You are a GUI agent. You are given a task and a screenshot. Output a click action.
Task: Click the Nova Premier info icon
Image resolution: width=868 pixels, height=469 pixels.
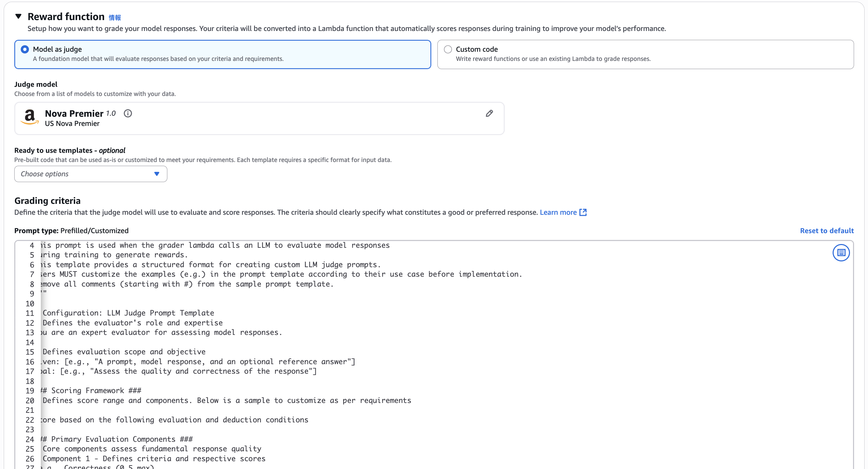(x=128, y=113)
